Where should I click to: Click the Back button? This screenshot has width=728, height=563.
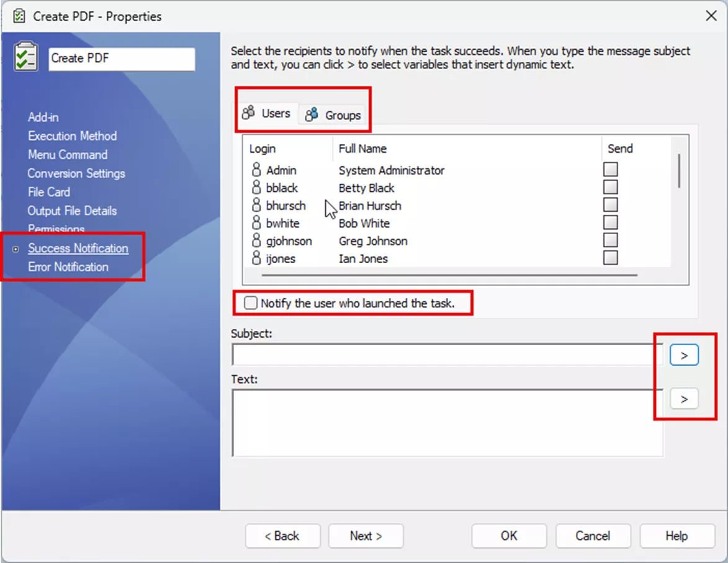283,536
